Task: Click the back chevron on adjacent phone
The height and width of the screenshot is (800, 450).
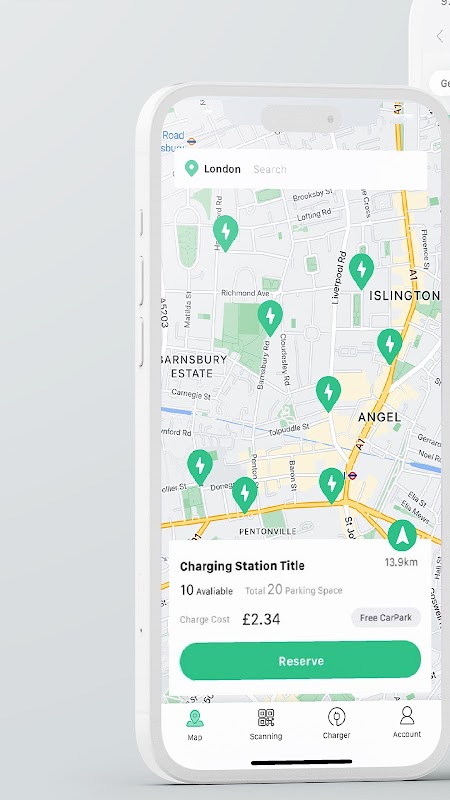Action: 440,36
